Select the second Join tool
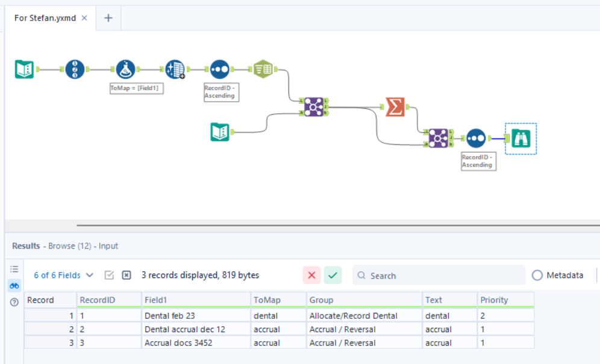This screenshot has width=600, height=364. click(x=438, y=138)
